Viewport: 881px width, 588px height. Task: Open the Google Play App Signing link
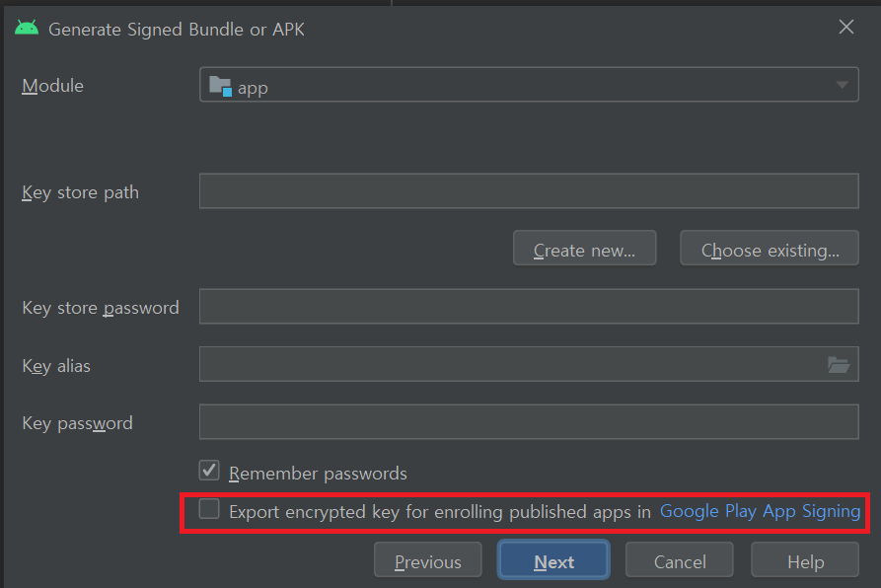(760, 511)
